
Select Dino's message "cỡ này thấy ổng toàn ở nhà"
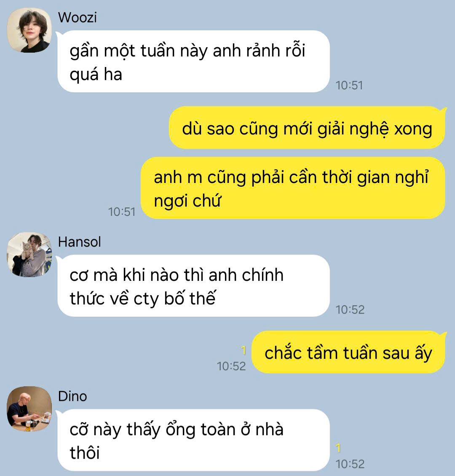[x=193, y=440]
